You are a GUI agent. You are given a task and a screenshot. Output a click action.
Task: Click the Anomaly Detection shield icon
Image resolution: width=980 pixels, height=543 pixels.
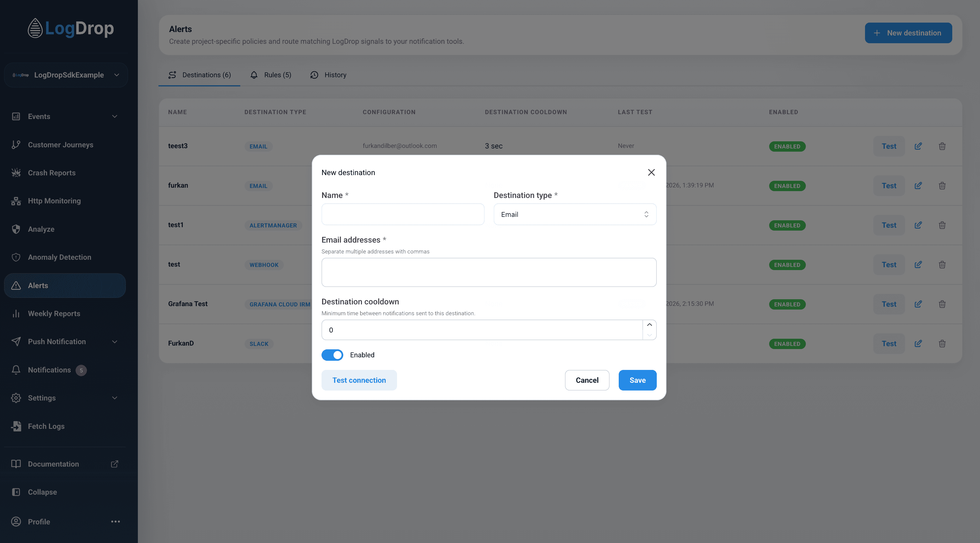pyautogui.click(x=16, y=257)
